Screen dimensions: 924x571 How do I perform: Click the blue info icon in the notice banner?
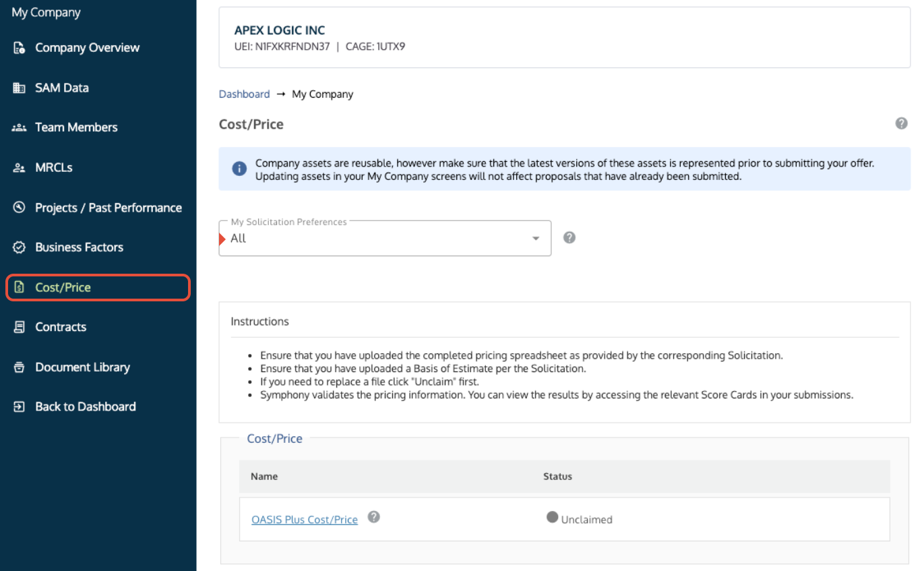(239, 169)
